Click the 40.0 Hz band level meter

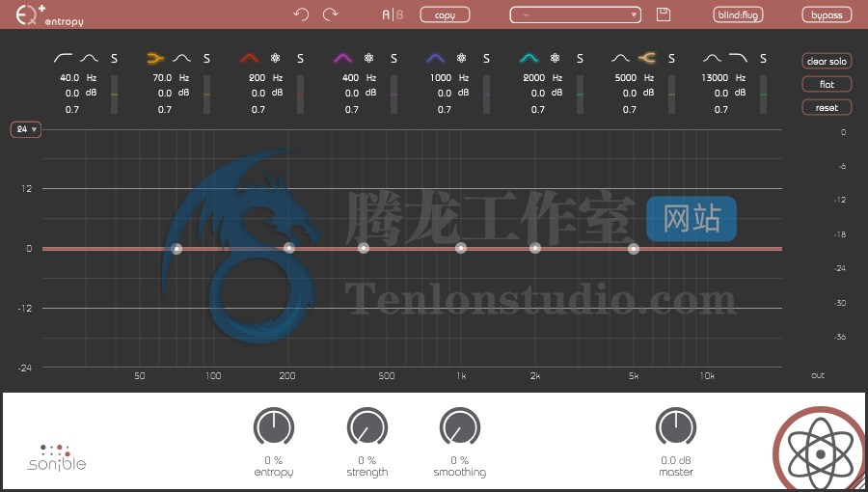pyautogui.click(x=114, y=95)
